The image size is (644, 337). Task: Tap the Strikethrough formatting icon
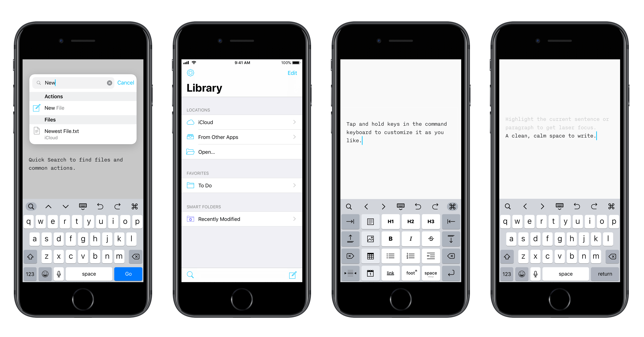click(430, 239)
